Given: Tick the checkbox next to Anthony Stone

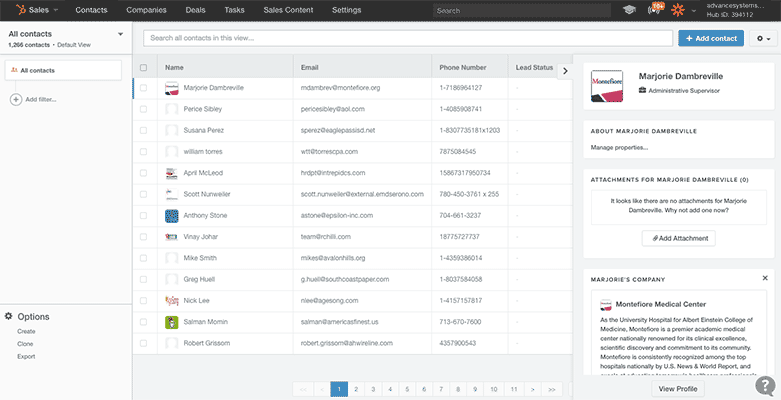Looking at the screenshot, I should pos(143,216).
